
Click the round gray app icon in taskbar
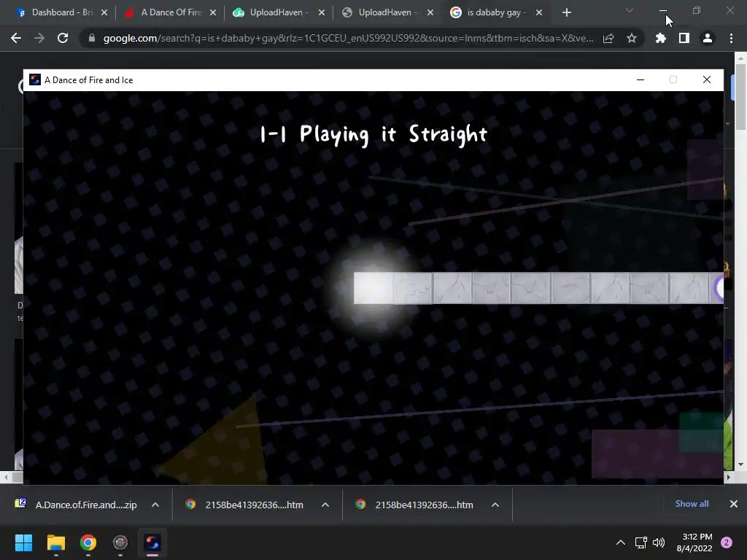pos(120,542)
